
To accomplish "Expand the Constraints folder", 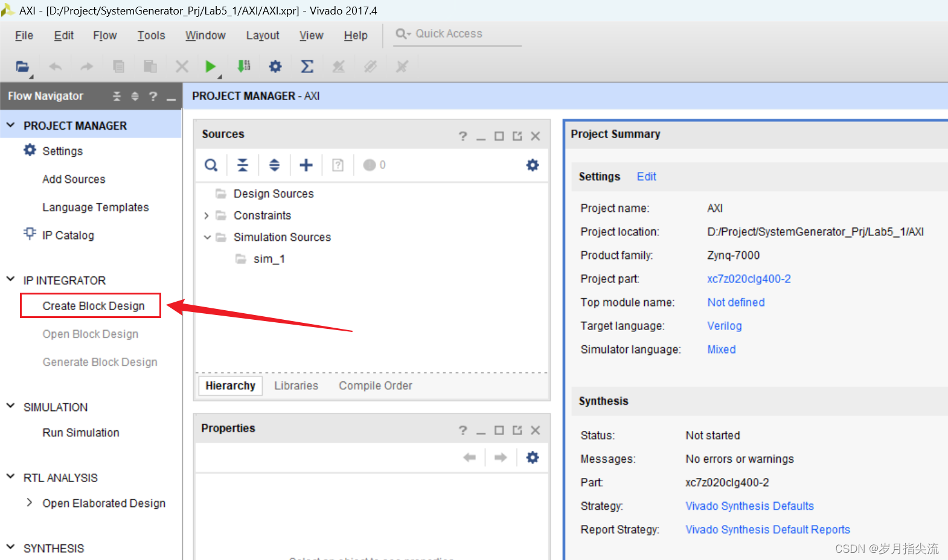I will (x=207, y=215).
